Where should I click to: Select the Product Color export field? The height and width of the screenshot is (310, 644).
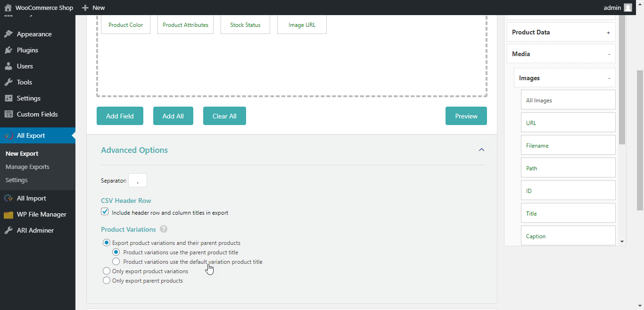(x=125, y=25)
